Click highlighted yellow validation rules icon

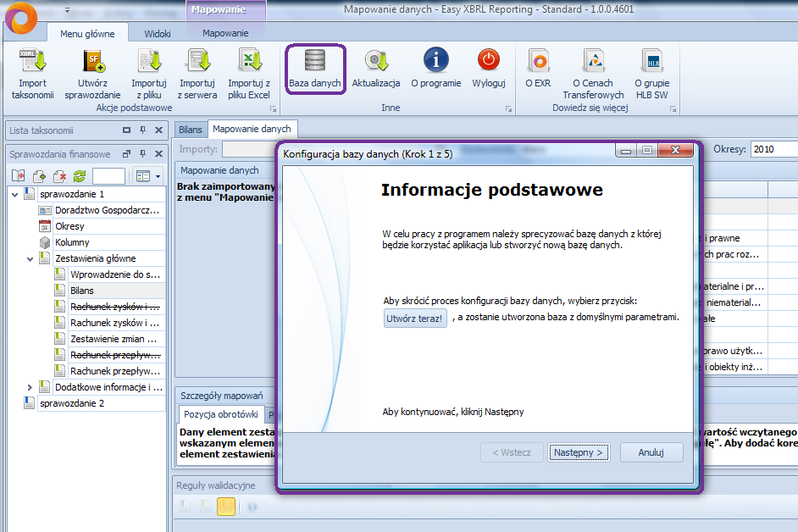[x=226, y=507]
